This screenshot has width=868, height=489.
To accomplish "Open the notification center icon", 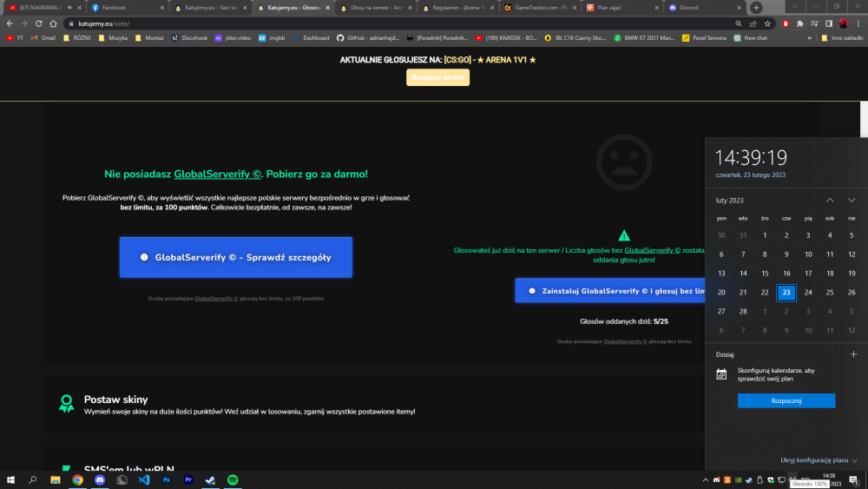I will (853, 480).
